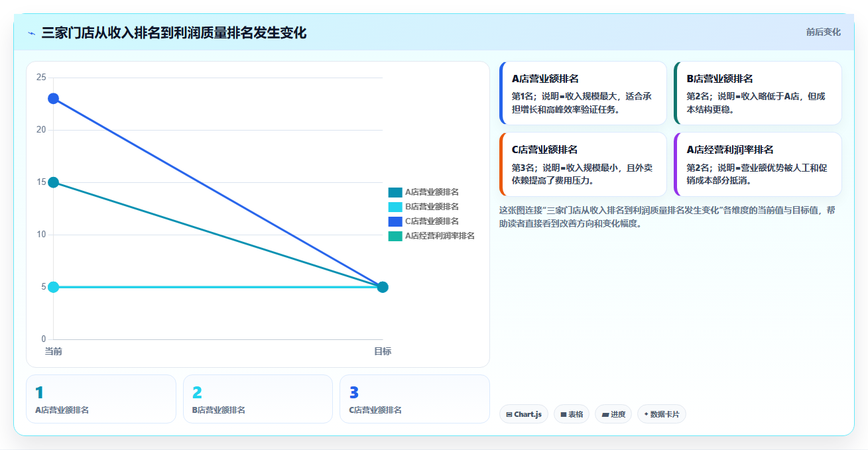This screenshot has height=450, width=868.
Task: Open the info card titled A店营业额排名
Action: pyautogui.click(x=583, y=93)
